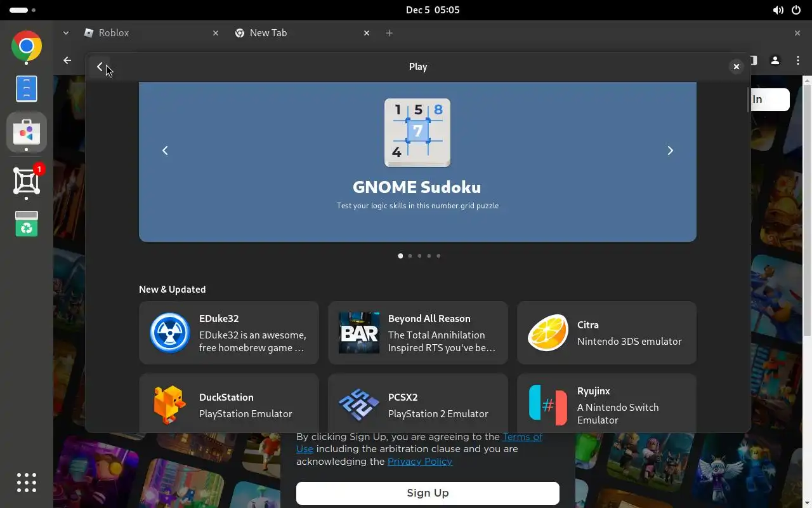Expand the Chrome tab search dropdown
The image size is (812, 508).
point(66,33)
